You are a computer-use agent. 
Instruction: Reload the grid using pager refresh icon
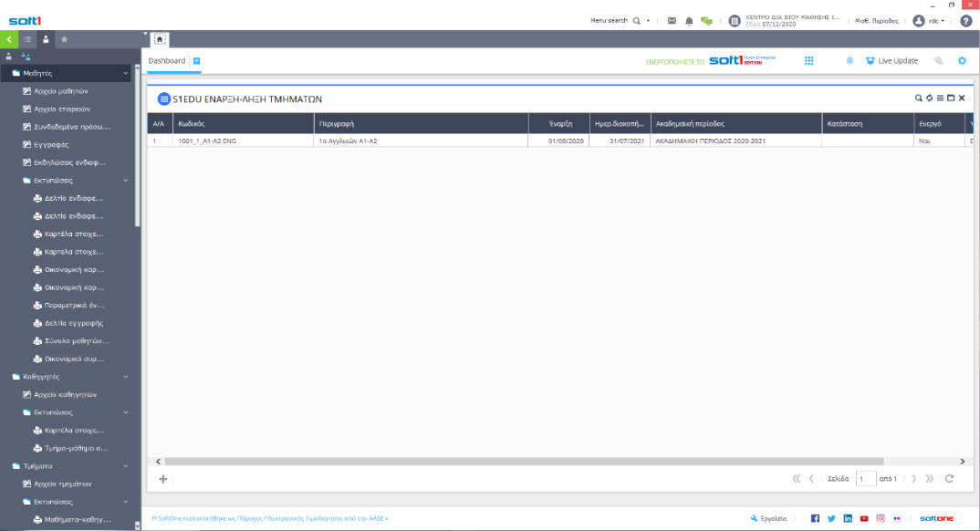click(x=949, y=478)
